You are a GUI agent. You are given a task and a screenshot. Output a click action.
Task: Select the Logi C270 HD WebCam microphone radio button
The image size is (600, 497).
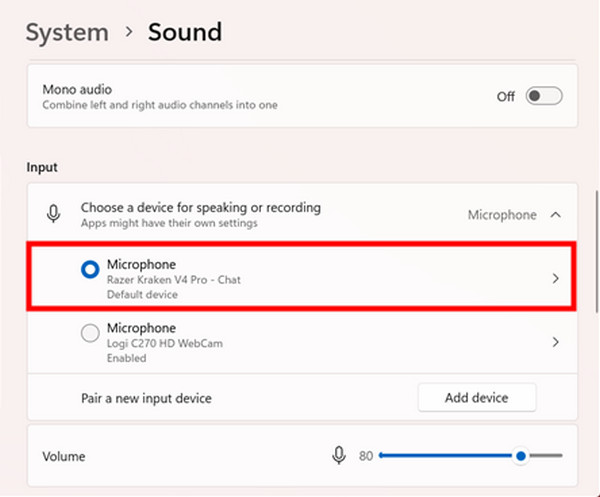pos(90,333)
